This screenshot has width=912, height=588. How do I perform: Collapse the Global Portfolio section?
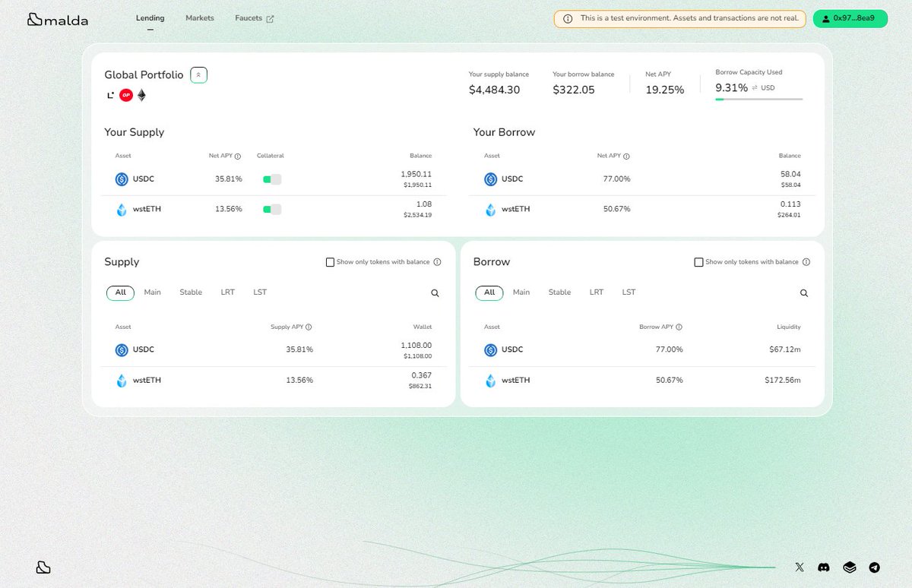[x=198, y=74]
